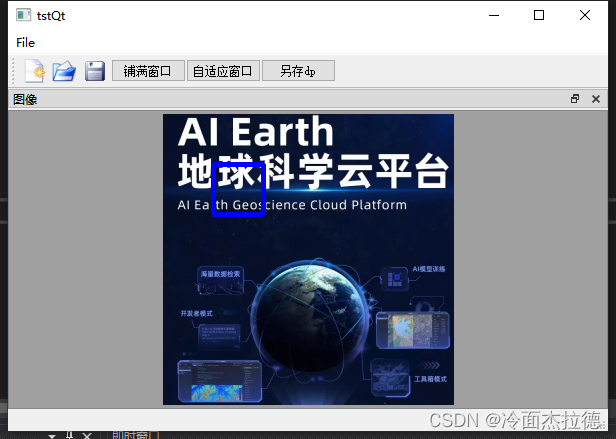The height and width of the screenshot is (439, 616).
Task: Minimize the tstQt window
Action: click(494, 15)
